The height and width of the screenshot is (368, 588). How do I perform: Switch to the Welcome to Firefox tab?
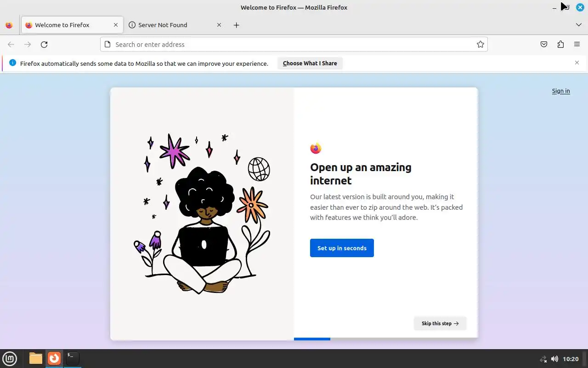[x=72, y=25]
